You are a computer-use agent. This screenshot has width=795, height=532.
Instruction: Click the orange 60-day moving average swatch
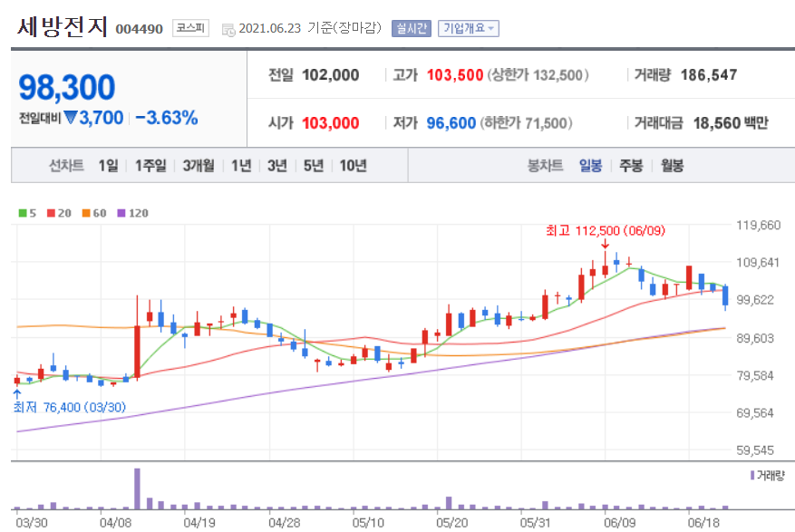[x=86, y=213]
